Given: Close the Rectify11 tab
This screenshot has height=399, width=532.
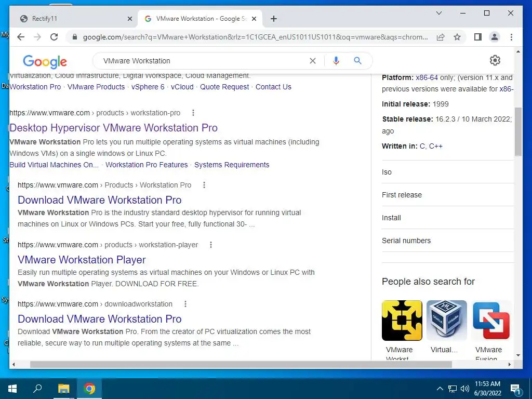Looking at the screenshot, I should [129, 19].
